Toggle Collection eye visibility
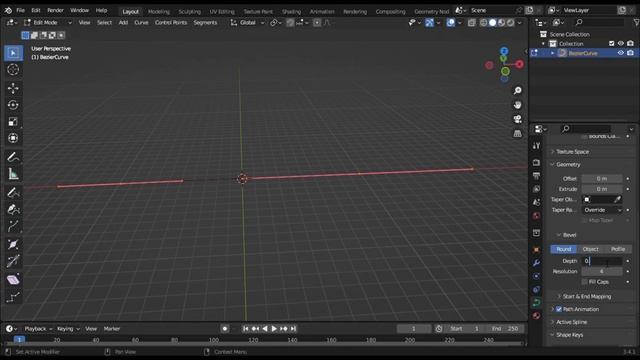640x360 pixels. coord(621,44)
